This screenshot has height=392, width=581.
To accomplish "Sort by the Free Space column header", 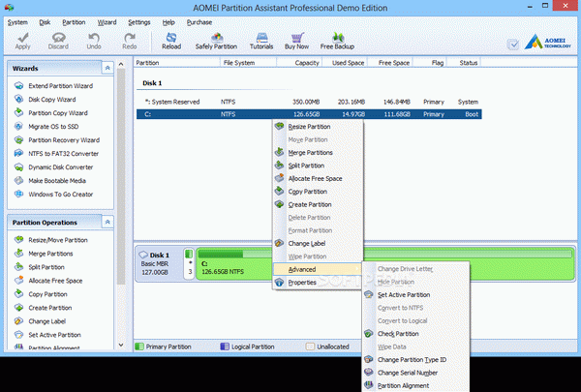I will coord(390,63).
